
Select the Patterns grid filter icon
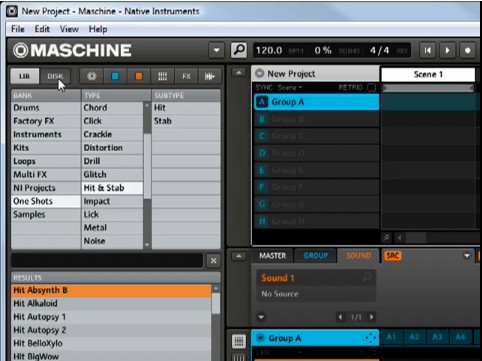(162, 76)
